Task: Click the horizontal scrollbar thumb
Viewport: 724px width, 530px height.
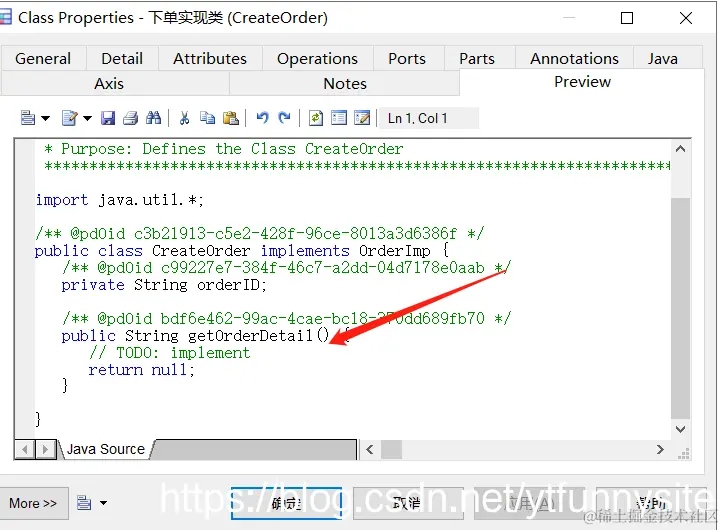Action: click(392, 449)
